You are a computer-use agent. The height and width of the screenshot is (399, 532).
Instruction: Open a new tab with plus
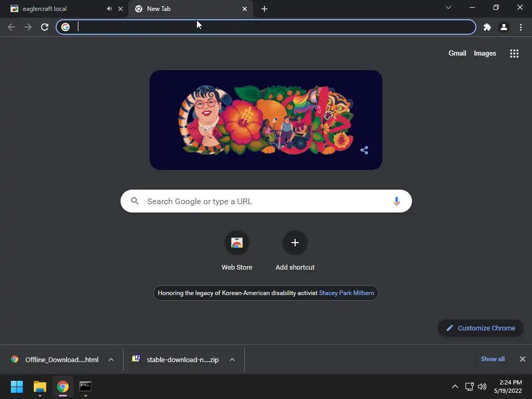(x=264, y=9)
